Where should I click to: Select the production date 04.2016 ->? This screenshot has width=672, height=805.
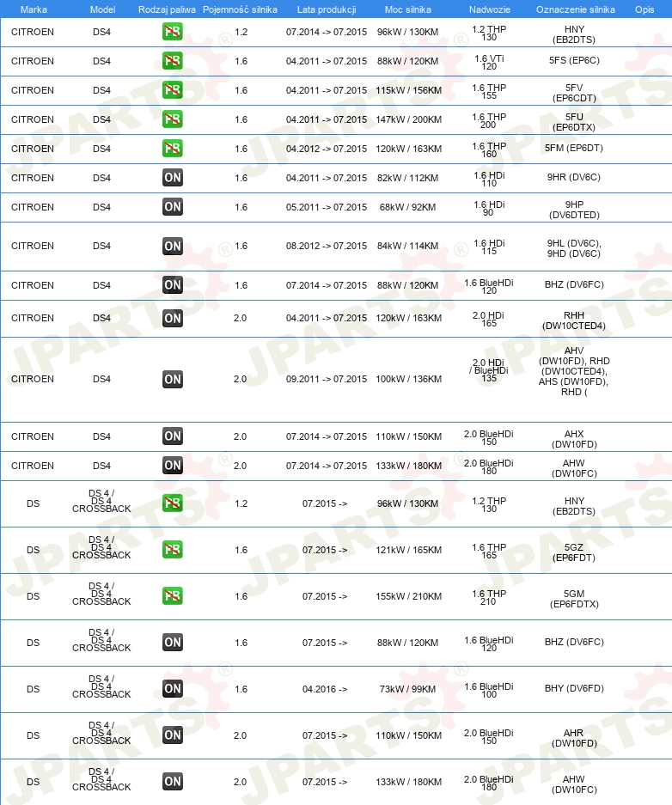coord(325,690)
